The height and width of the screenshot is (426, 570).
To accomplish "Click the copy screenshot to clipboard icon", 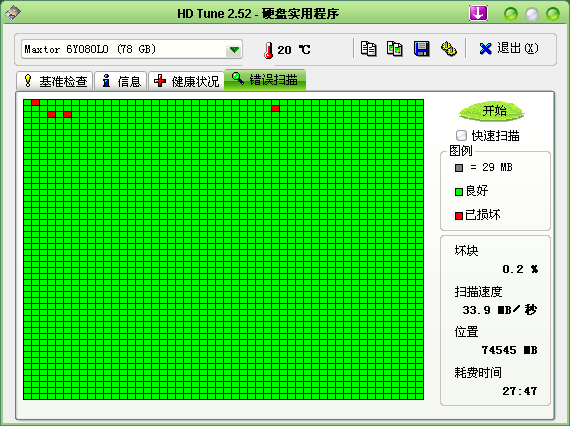I will click(394, 49).
